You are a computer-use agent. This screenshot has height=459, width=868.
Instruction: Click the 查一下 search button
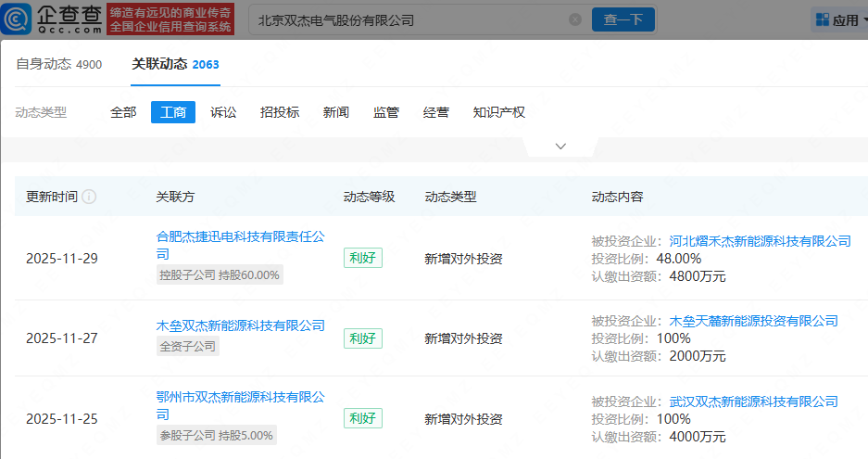(623, 19)
